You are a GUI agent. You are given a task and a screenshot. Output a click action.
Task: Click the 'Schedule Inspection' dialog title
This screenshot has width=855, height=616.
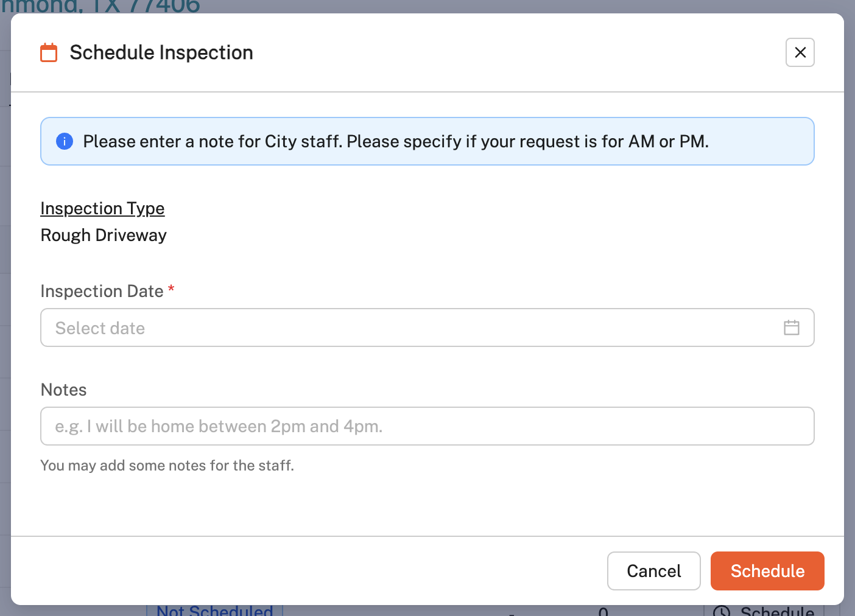(x=161, y=52)
